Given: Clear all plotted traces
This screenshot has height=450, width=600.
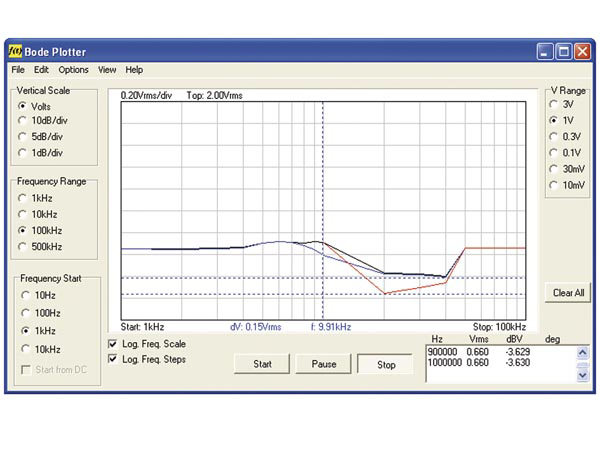Looking at the screenshot, I should (568, 293).
